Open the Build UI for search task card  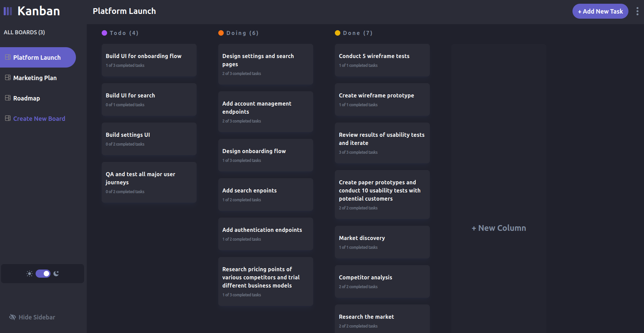pos(149,99)
